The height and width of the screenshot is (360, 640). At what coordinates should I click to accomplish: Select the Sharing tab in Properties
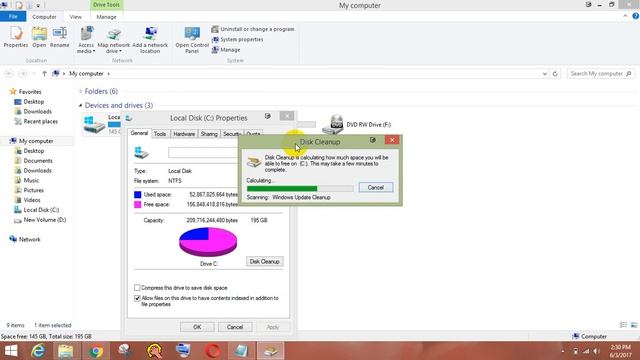tap(209, 134)
